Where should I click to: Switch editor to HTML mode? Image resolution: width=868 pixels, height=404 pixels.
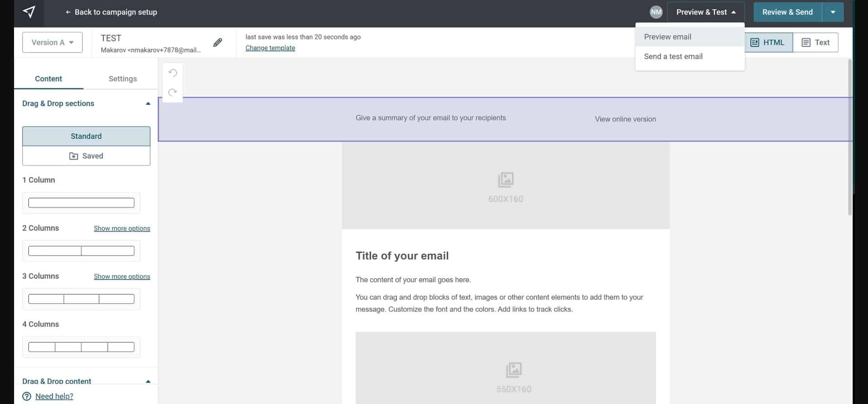768,43
